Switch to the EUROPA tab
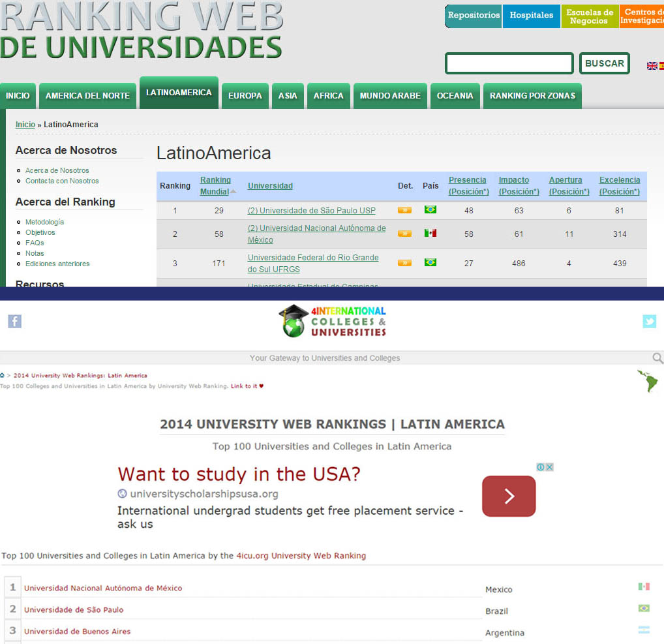Screen dimensions: 664x644 245,95
